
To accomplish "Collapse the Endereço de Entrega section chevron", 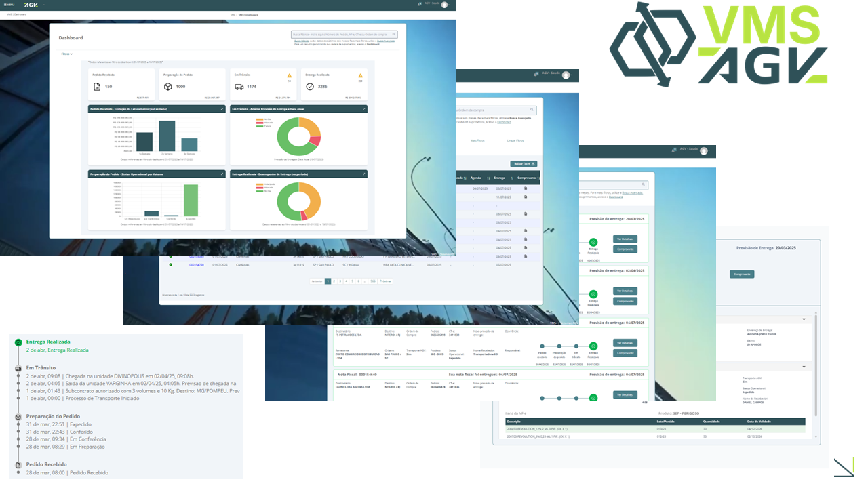I will coord(804,319).
